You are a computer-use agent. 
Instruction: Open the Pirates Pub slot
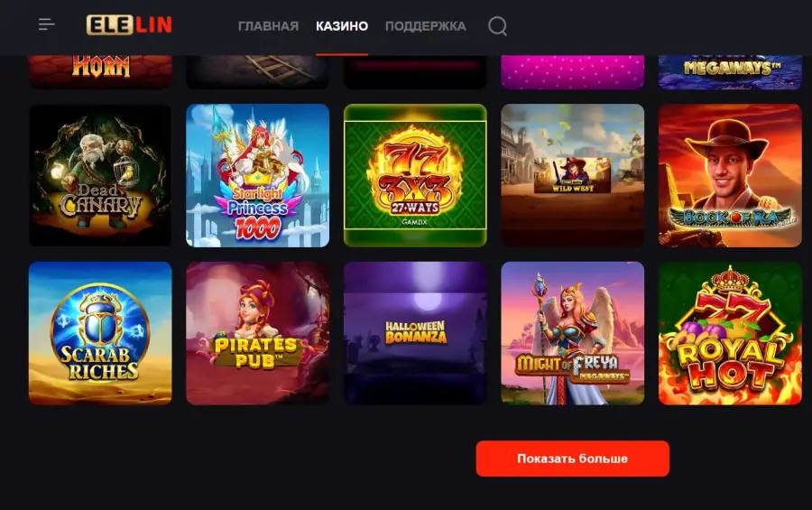point(257,333)
